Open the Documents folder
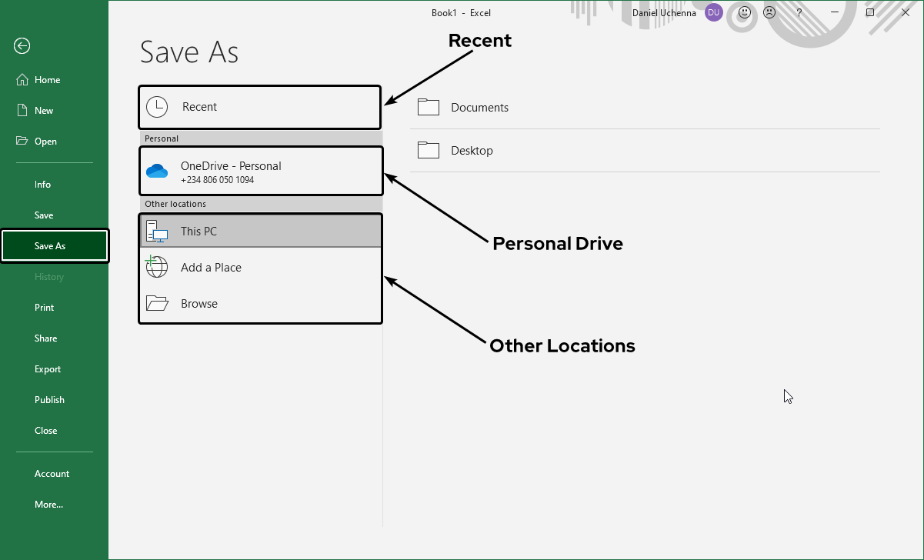924x560 pixels. tap(479, 108)
